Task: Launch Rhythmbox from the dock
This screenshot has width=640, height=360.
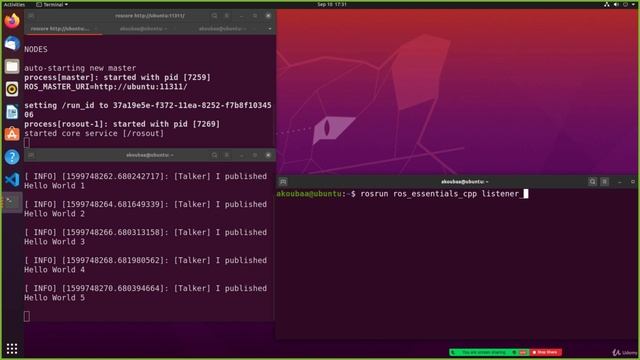Action: (x=12, y=89)
